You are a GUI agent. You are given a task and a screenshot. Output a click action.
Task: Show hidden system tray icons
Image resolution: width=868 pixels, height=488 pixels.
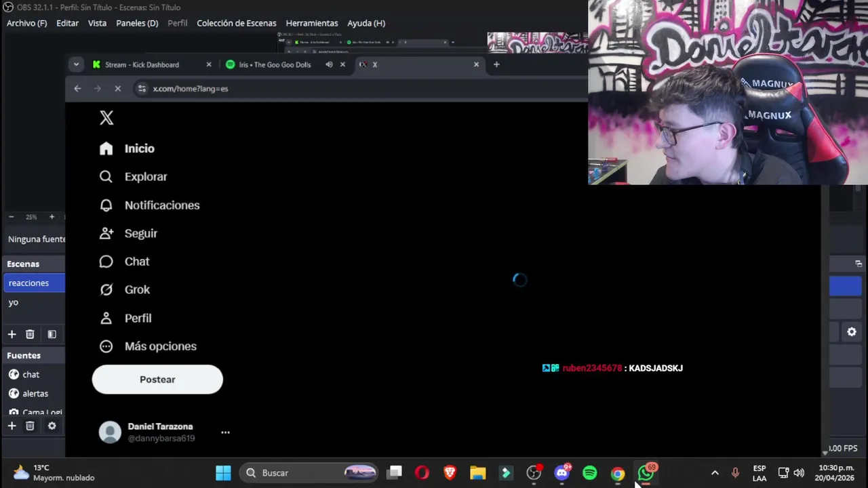[714, 473]
